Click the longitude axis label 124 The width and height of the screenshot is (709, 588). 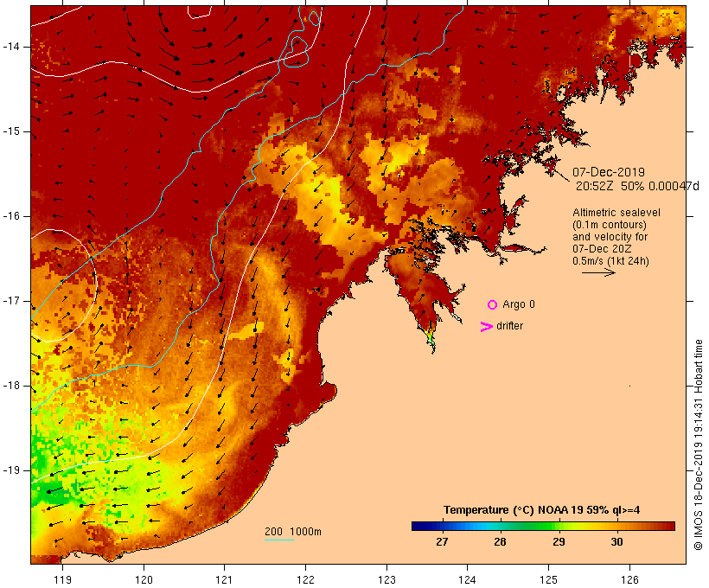[467, 580]
